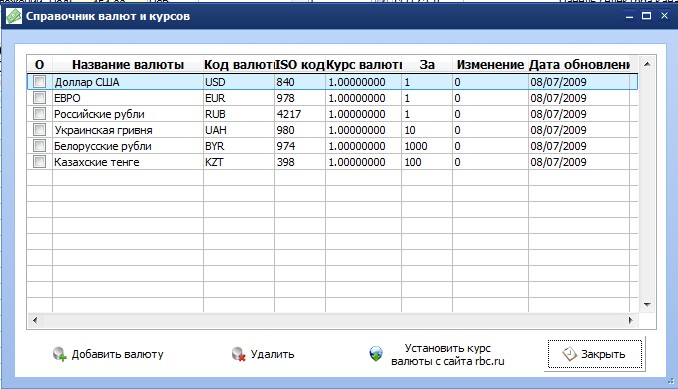This screenshot has width=678, height=389.
Task: Click ISO code 978 cell
Action: [300, 98]
